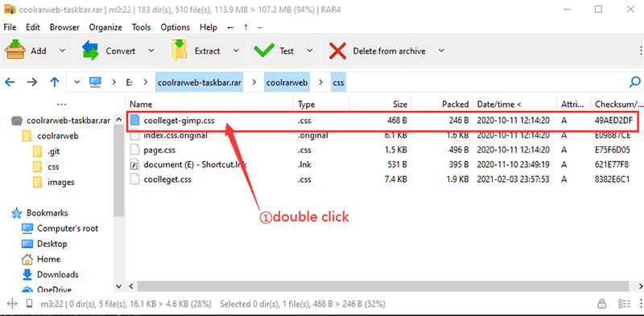
Task: Click the Extract folder icon
Action: (x=179, y=50)
